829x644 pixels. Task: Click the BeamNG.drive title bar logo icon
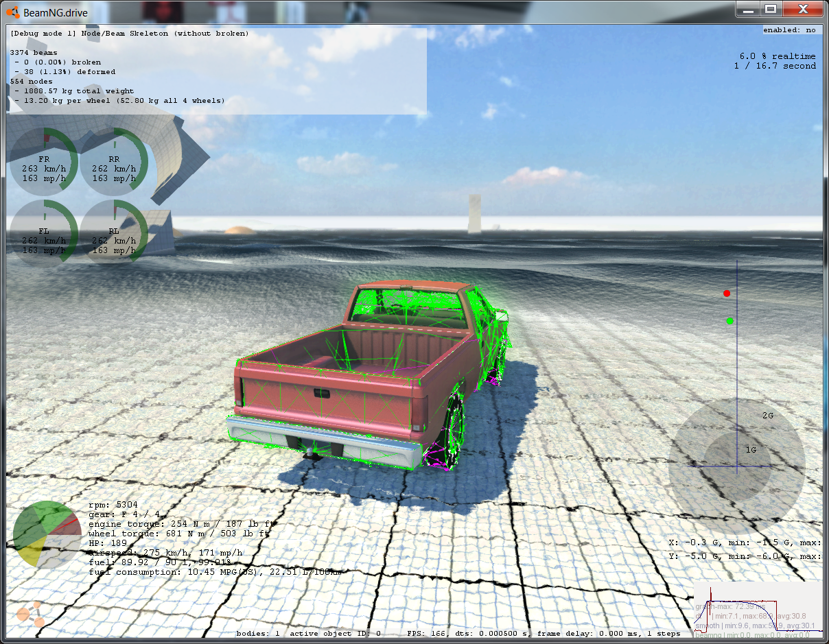(x=13, y=12)
